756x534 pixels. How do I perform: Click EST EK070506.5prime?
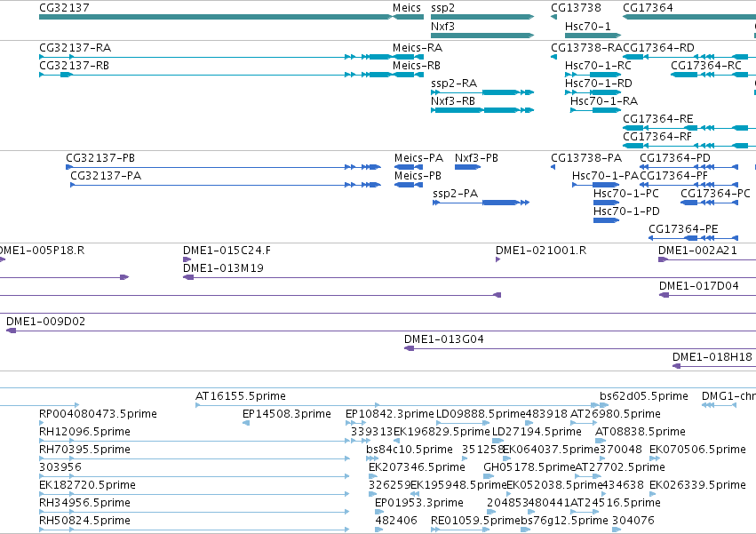pos(697,450)
